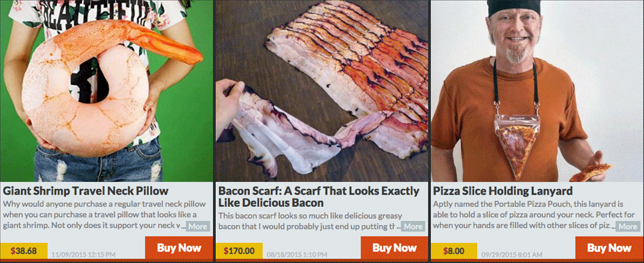Buy Now the bacon scarf
The height and width of the screenshot is (263, 644).
394,248
